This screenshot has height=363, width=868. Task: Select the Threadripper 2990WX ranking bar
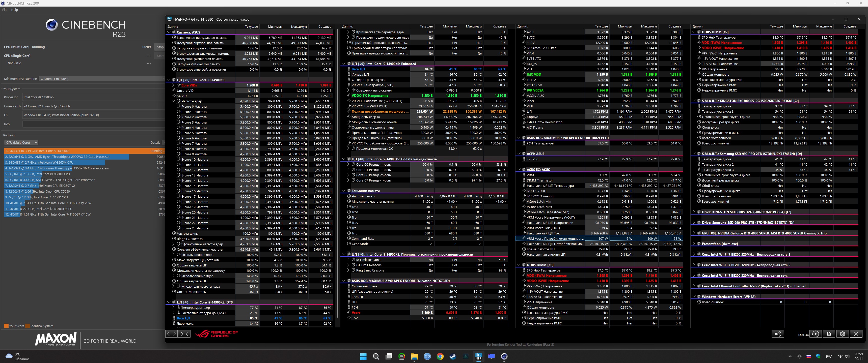(x=67, y=157)
